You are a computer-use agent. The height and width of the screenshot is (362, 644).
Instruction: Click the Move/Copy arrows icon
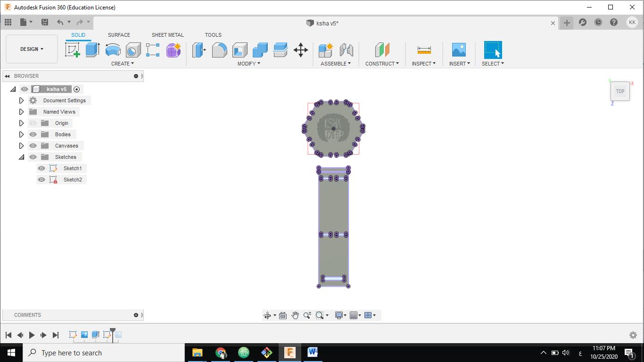click(301, 50)
